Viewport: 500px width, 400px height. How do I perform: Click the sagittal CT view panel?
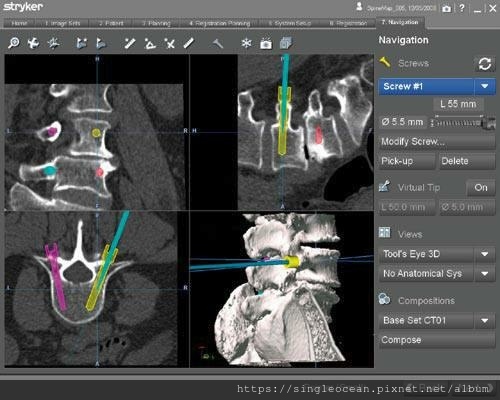tap(282, 132)
